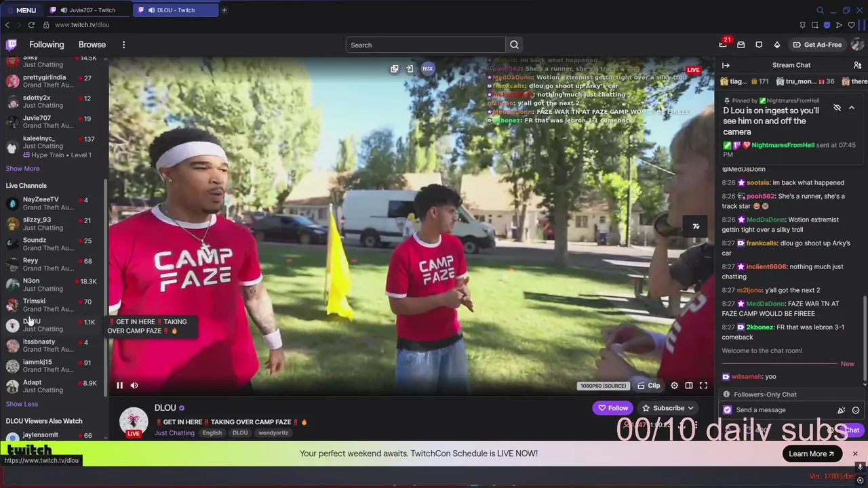The width and height of the screenshot is (868, 488).
Task: Open the three-dot more menu beside Browse
Action: tap(123, 45)
